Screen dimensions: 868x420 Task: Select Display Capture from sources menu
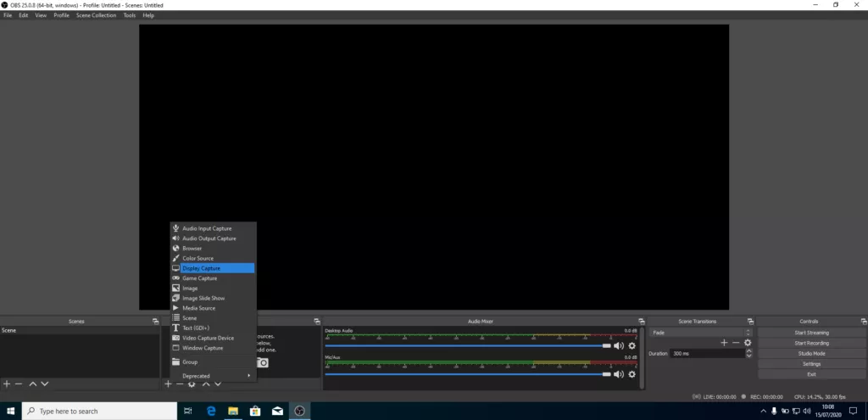coord(212,268)
